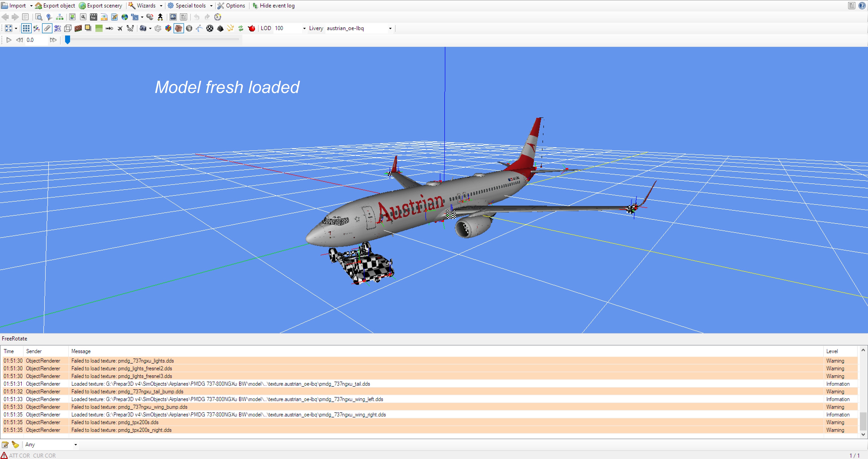Toggle the grid display in viewport
Screen dimensions: 868x459
[26, 28]
